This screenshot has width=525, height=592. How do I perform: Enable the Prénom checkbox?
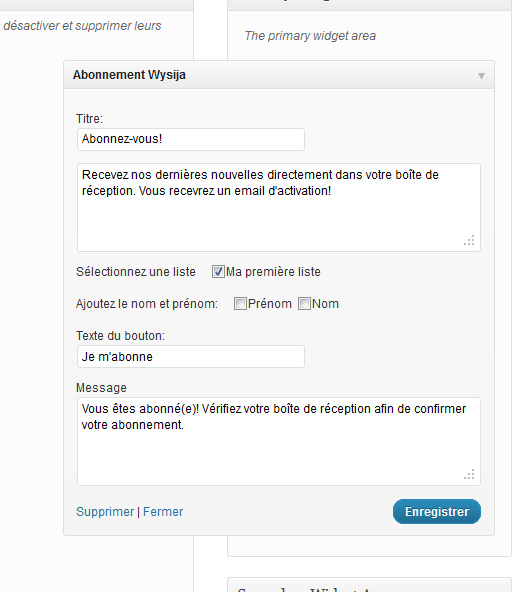[x=240, y=304]
